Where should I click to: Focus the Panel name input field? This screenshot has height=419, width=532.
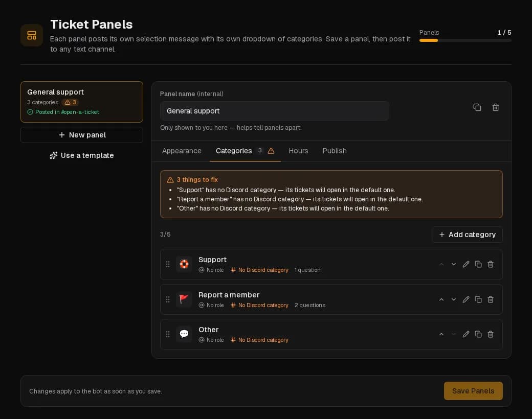(275, 111)
